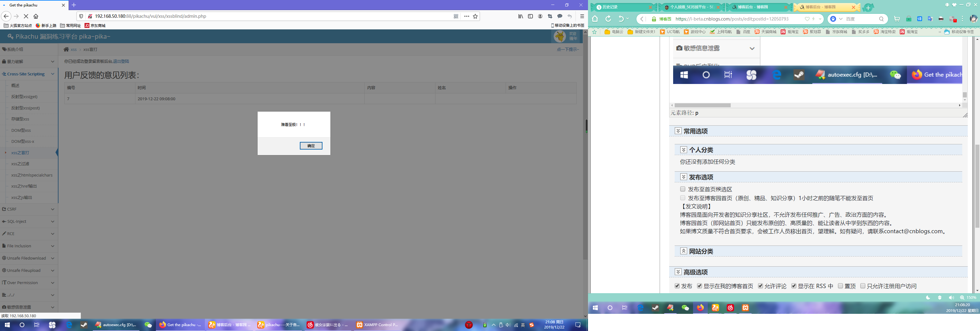
Task: Enable the 置顶 checkbox
Action: point(840,286)
